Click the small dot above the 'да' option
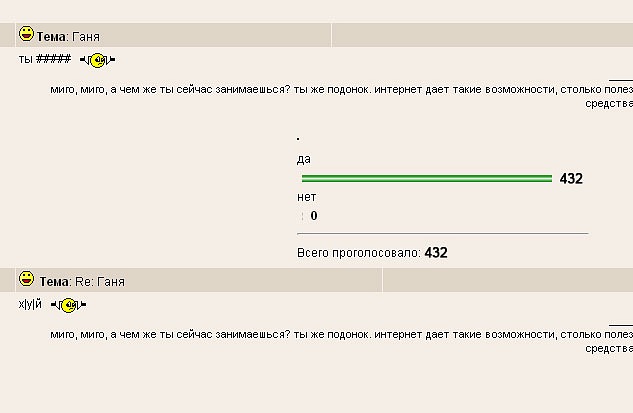 [x=298, y=138]
